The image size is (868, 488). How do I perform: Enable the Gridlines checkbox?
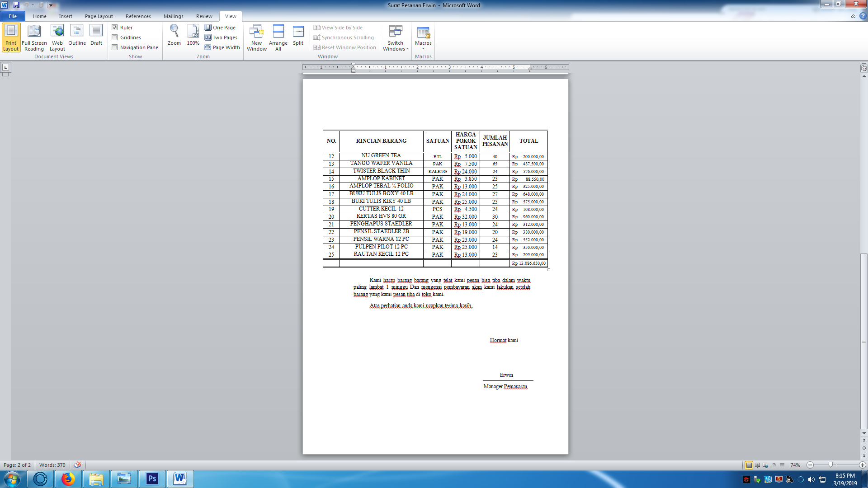(x=115, y=38)
